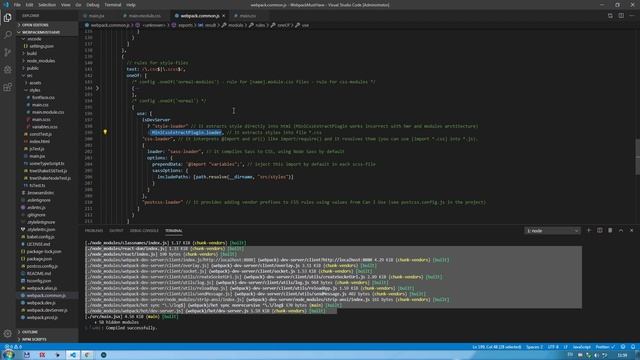The height and width of the screenshot is (360, 640).
Task: Create a new terminal with plus icon
Action: [x=589, y=230]
